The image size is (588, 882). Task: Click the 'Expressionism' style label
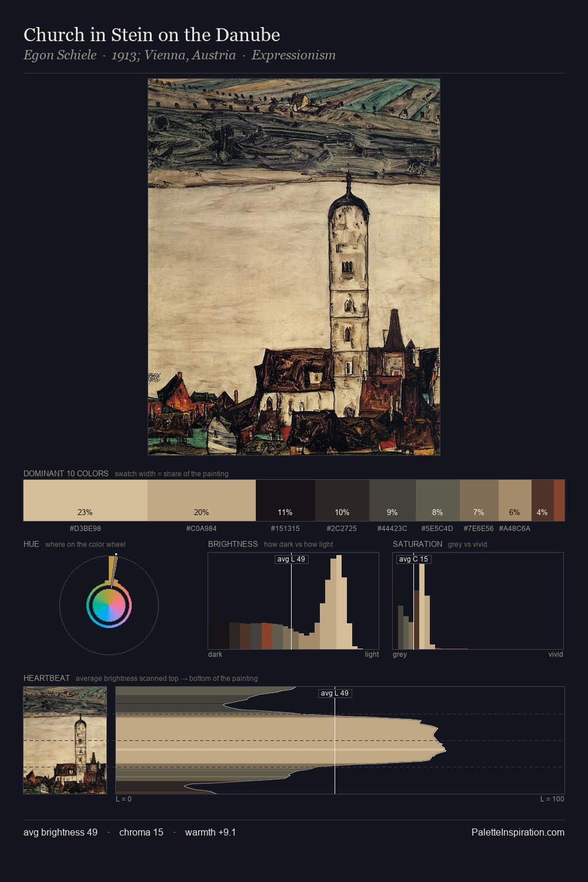pyautogui.click(x=293, y=55)
